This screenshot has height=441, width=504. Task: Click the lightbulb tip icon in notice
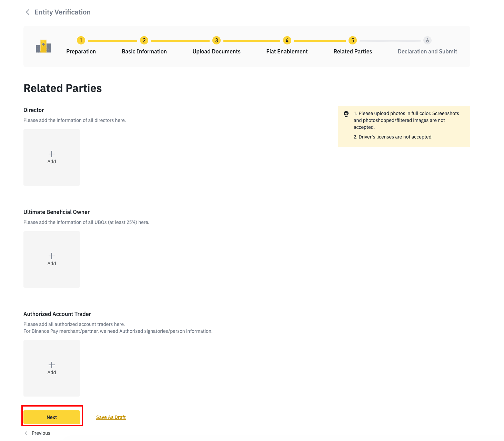[346, 114]
